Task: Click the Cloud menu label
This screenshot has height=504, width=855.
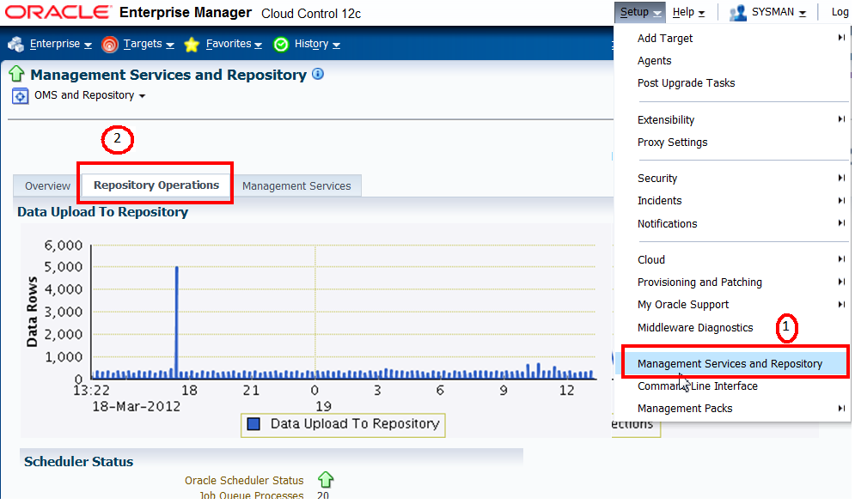Action: coord(651,259)
